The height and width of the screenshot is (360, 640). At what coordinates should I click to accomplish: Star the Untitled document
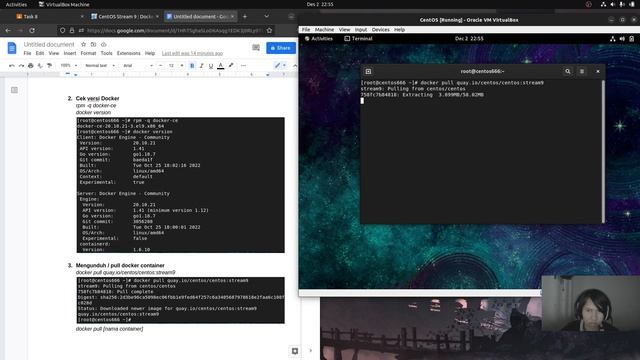pos(84,44)
